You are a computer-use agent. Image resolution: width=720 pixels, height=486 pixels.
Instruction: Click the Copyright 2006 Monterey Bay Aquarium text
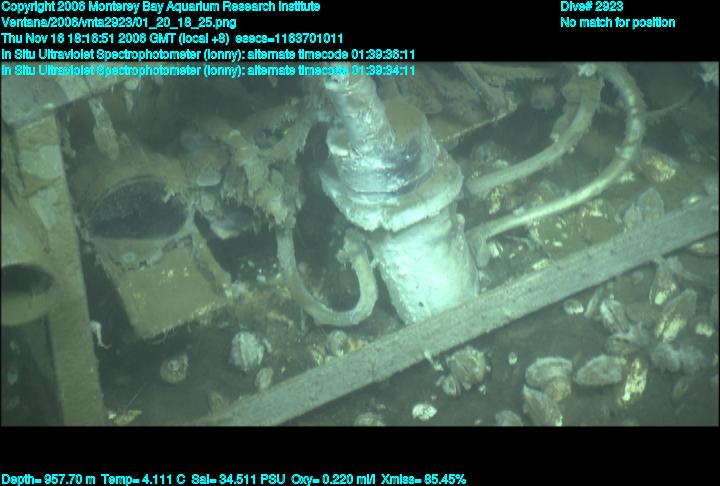[160, 7]
